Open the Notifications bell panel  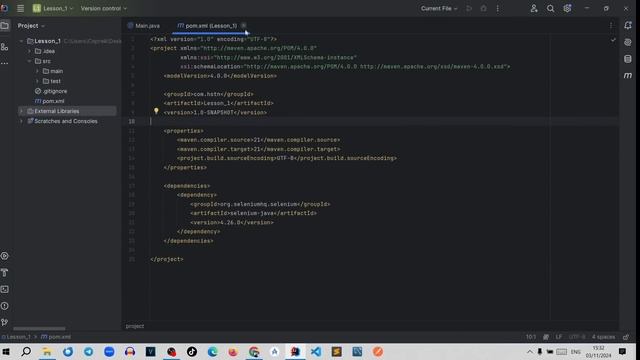[628, 26]
